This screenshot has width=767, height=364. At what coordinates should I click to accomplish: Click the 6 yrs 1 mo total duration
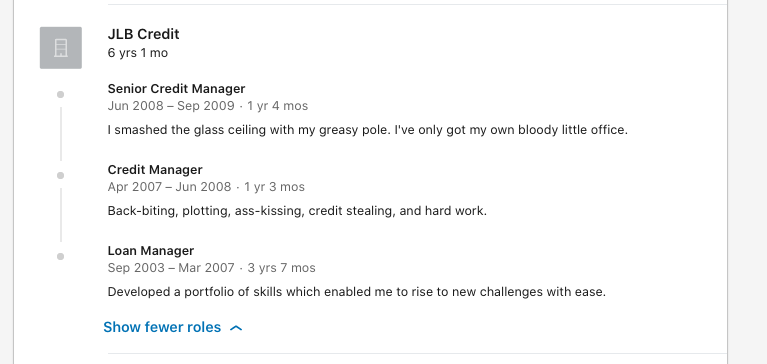[x=137, y=53]
